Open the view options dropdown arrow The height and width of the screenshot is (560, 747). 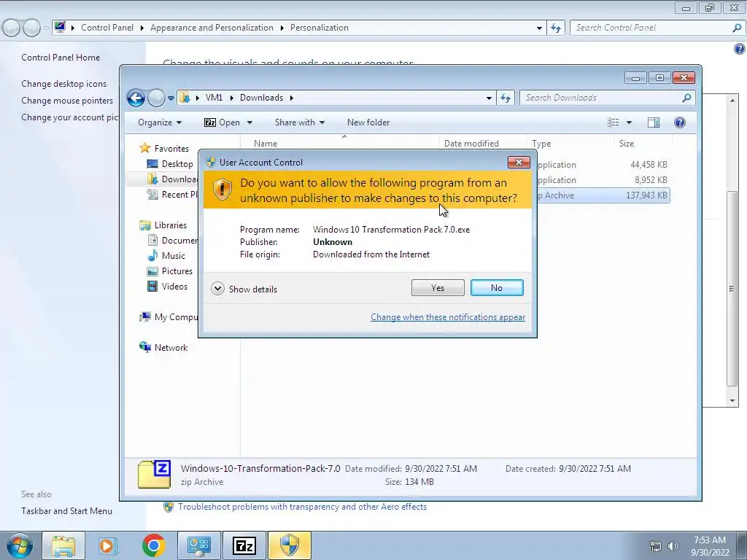pos(629,122)
